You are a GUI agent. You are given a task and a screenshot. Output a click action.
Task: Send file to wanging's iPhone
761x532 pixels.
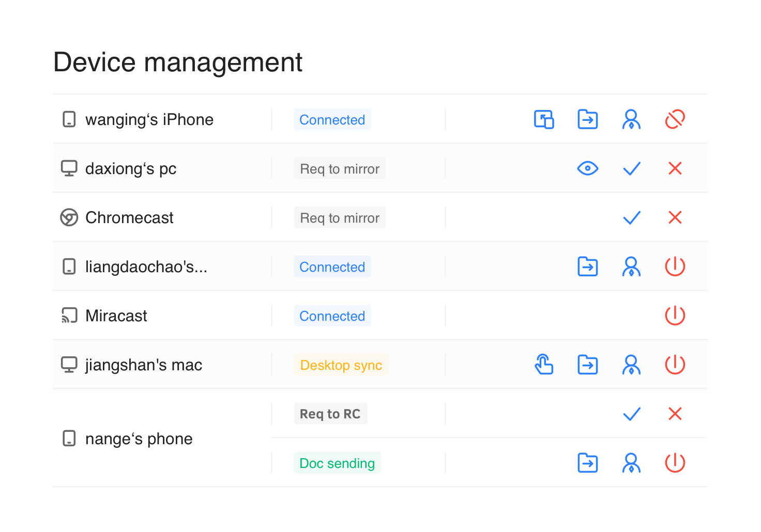click(587, 119)
